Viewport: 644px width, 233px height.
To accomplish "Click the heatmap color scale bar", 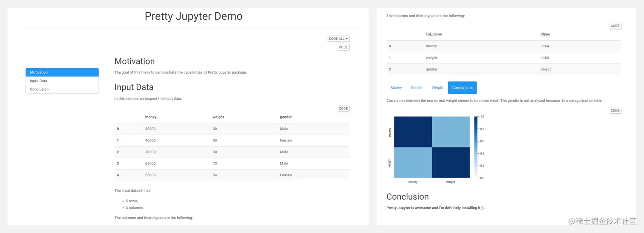I will (476, 147).
